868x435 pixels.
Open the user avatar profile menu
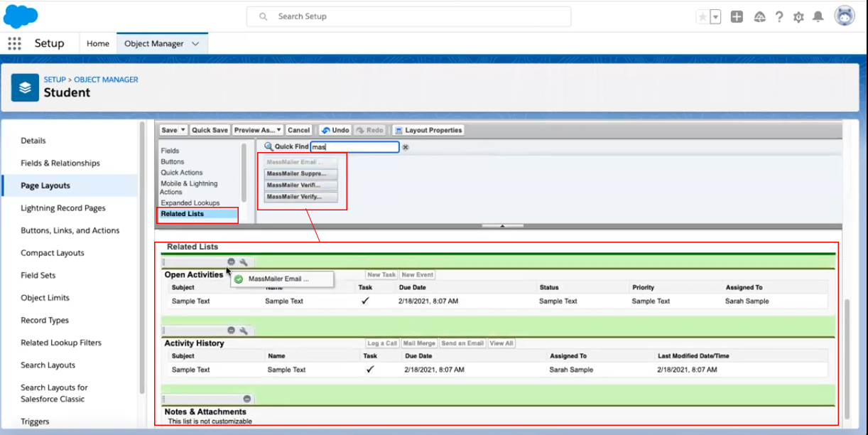(x=845, y=16)
